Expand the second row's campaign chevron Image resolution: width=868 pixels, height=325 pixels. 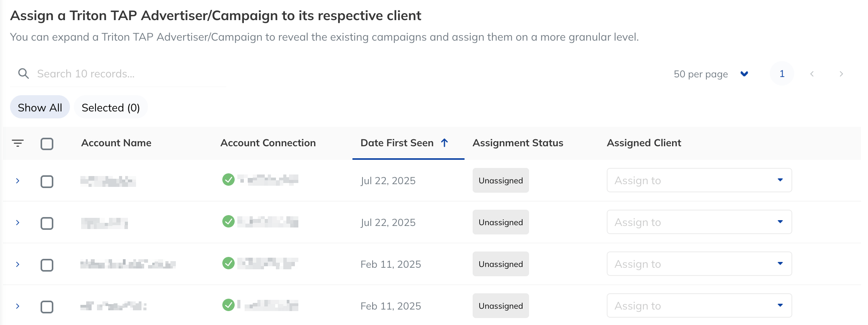click(18, 222)
